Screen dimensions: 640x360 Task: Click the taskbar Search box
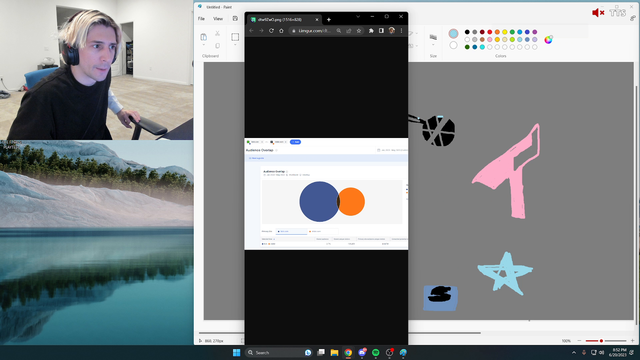(x=279, y=352)
